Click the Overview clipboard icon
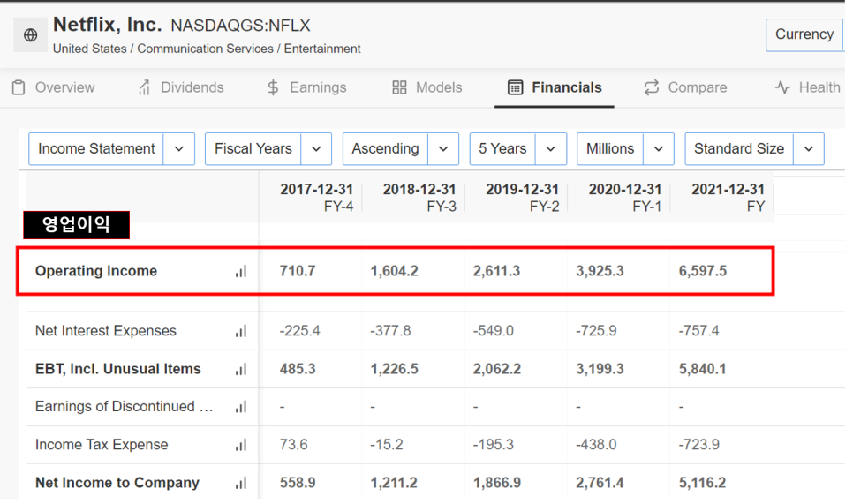 click(x=19, y=87)
